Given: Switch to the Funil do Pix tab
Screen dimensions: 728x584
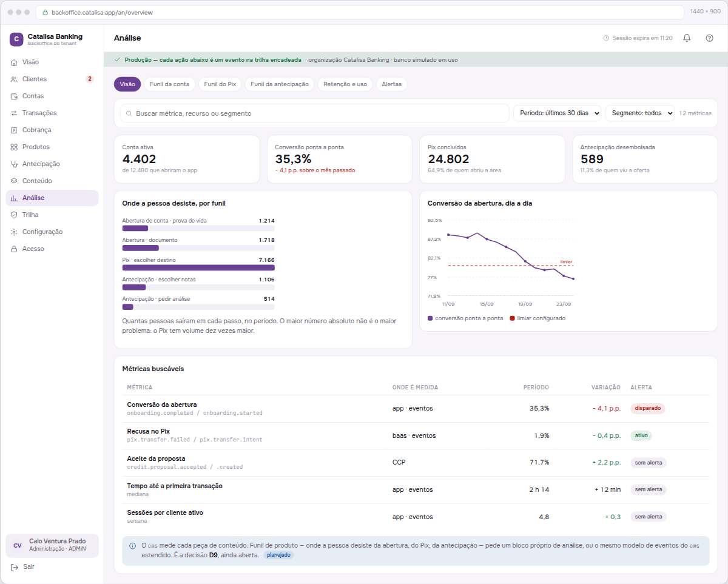Looking at the screenshot, I should (x=220, y=84).
